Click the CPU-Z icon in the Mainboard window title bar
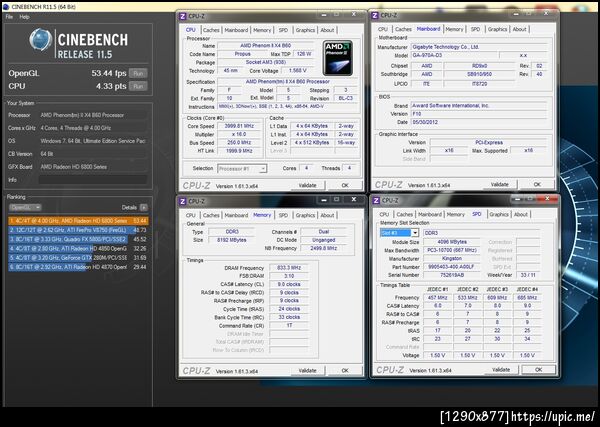The width and height of the screenshot is (600, 427). [x=375, y=15]
